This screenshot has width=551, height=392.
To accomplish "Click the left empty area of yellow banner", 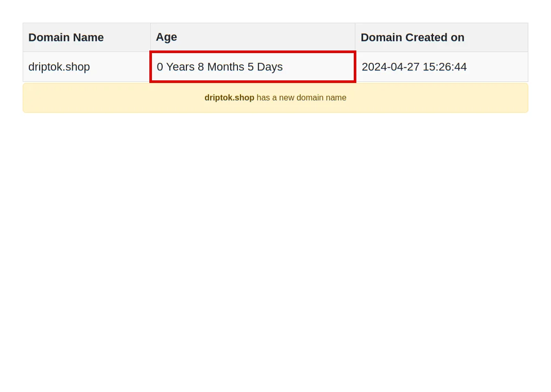I will coord(103,98).
